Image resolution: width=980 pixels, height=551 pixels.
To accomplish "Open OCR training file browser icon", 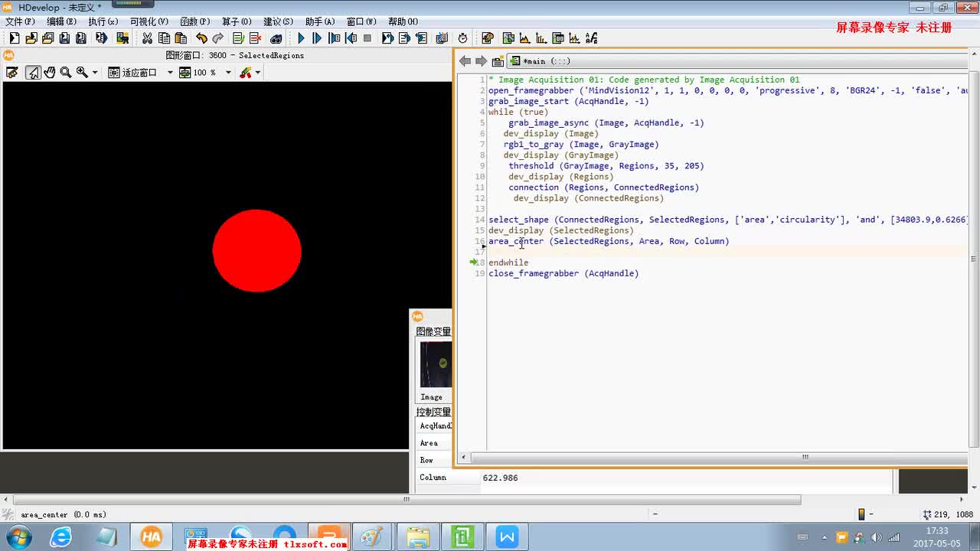I will [591, 38].
